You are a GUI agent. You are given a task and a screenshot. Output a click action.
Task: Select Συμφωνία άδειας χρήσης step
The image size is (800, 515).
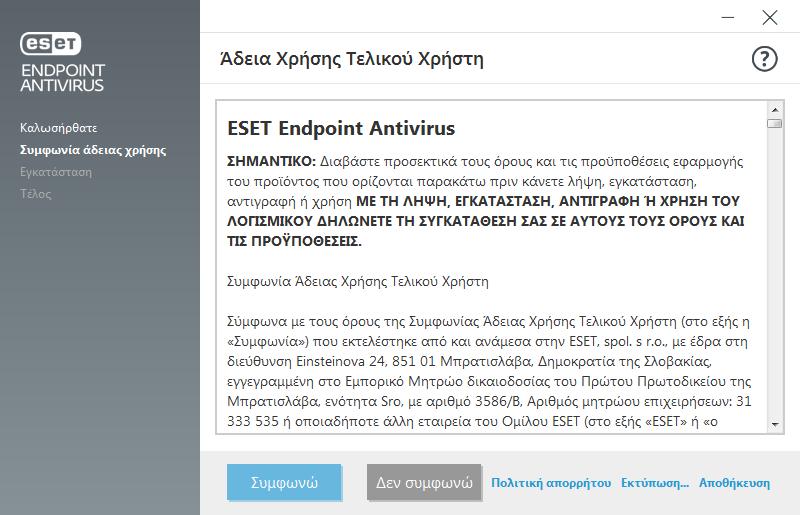(x=93, y=150)
